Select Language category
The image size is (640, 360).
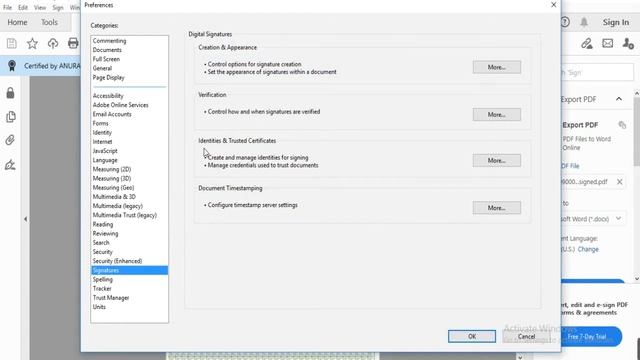[105, 160]
